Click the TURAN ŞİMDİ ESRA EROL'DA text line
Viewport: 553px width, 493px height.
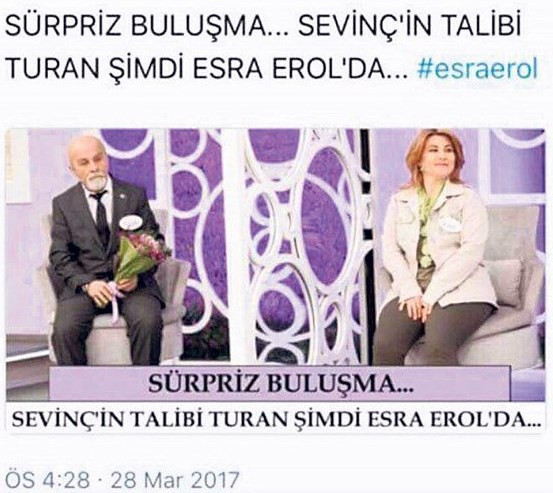[x=206, y=69]
